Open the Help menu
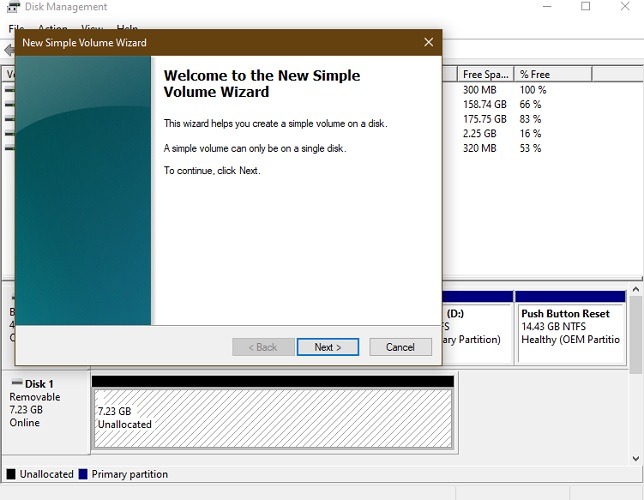 [127, 30]
